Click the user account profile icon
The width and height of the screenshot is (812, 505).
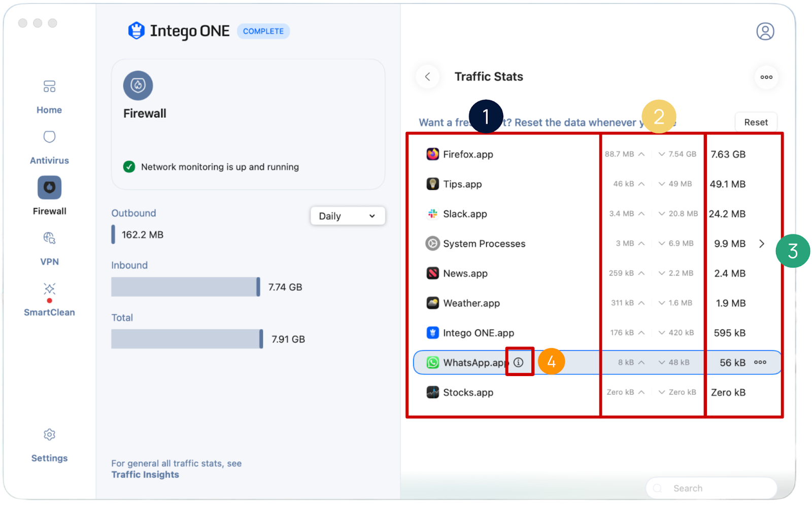765,31
